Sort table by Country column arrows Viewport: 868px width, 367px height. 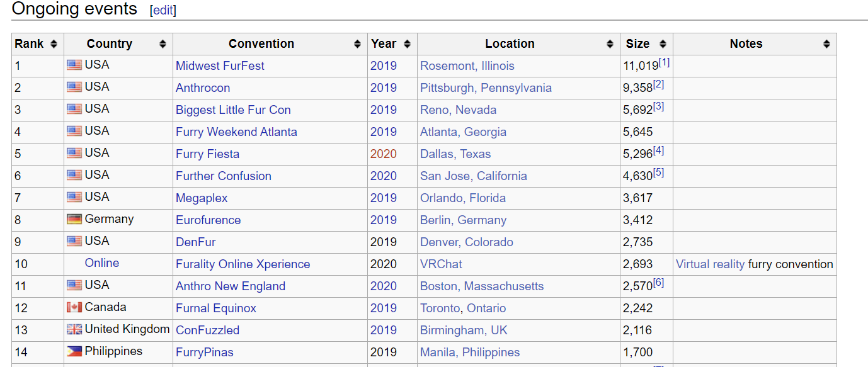pos(163,44)
